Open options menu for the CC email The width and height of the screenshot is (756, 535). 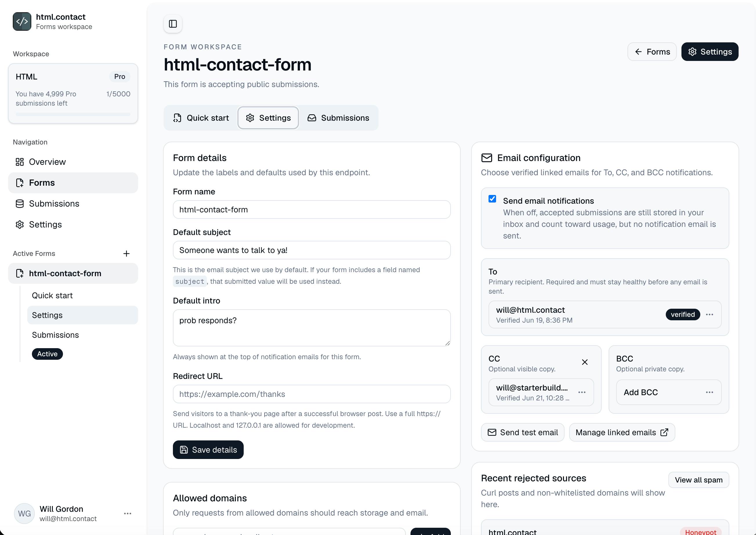[582, 392]
